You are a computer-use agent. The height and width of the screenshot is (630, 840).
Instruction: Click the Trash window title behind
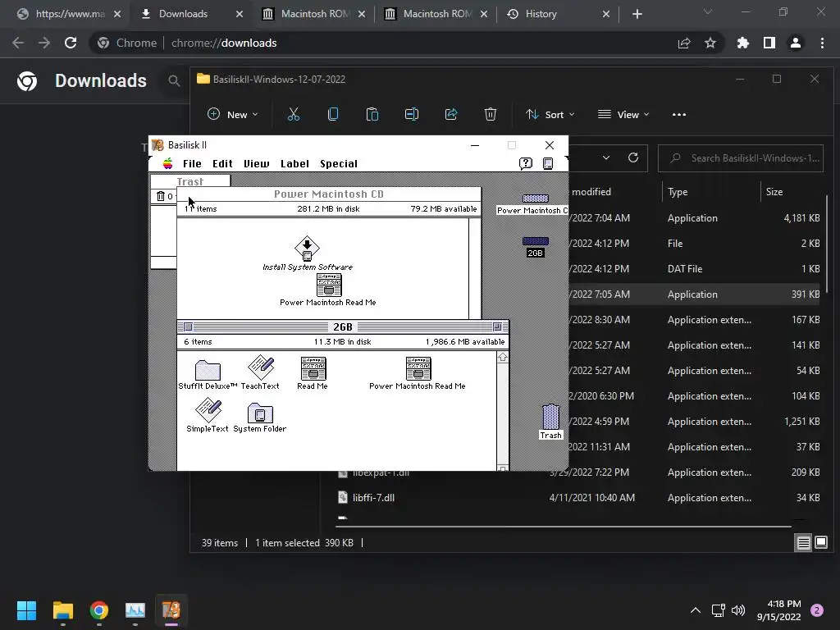(x=190, y=181)
